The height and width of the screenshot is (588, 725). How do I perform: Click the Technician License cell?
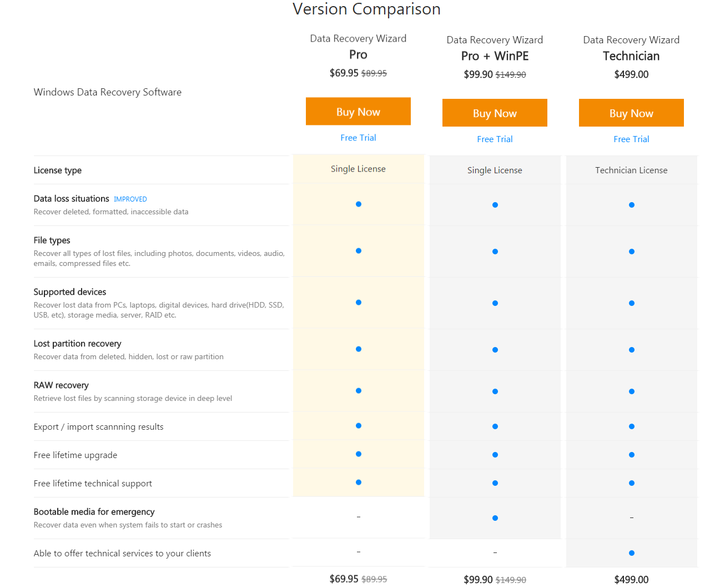(x=631, y=170)
